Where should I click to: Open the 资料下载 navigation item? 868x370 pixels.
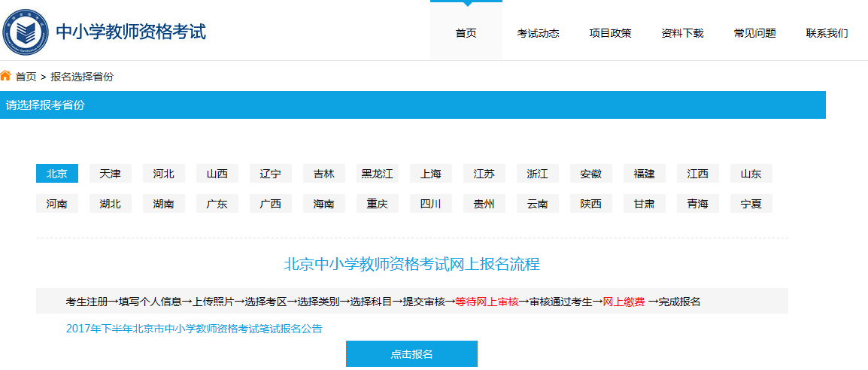point(682,33)
